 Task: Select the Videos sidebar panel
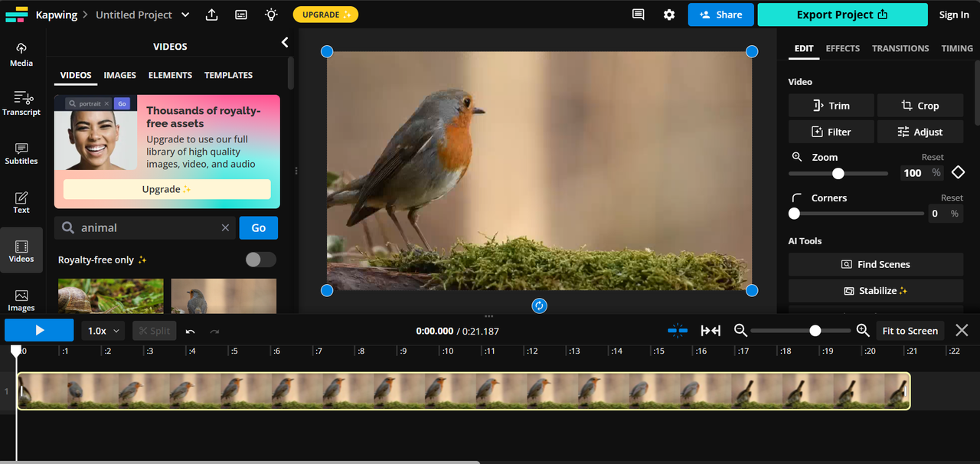click(x=21, y=250)
